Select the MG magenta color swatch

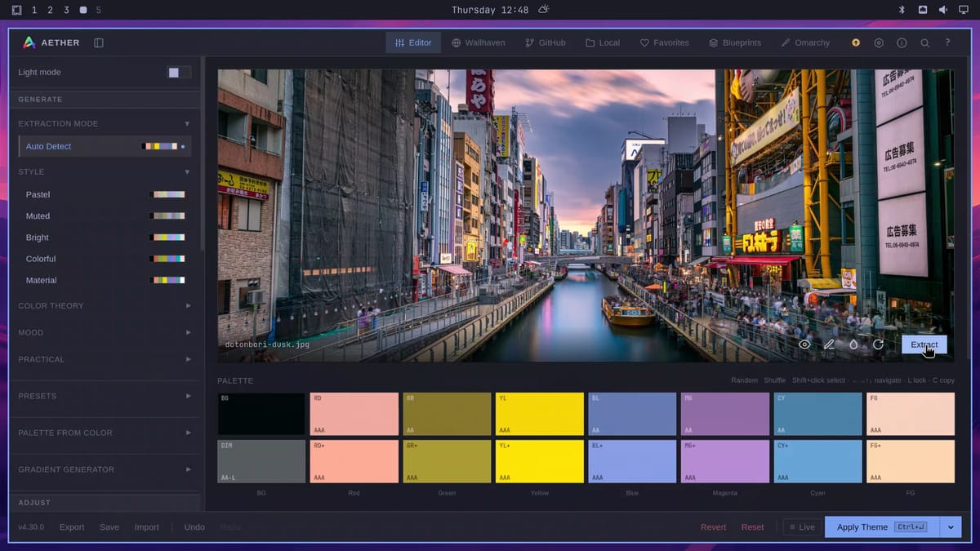pos(725,414)
